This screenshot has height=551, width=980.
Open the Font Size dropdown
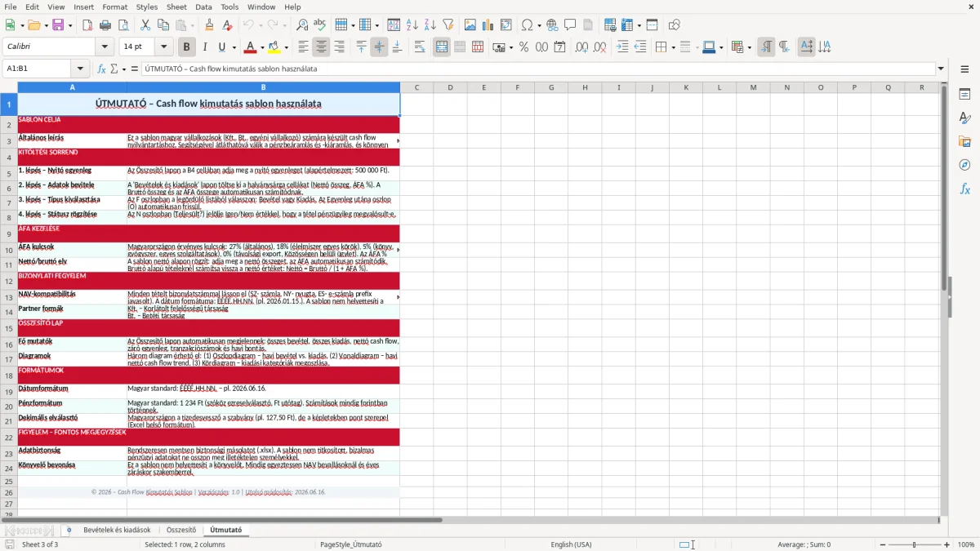coord(164,47)
